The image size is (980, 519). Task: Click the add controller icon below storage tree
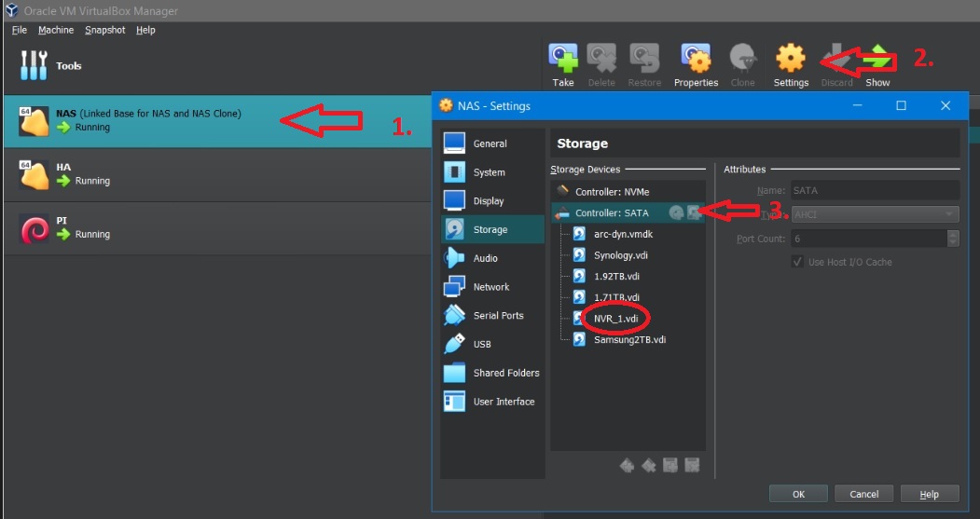point(627,465)
